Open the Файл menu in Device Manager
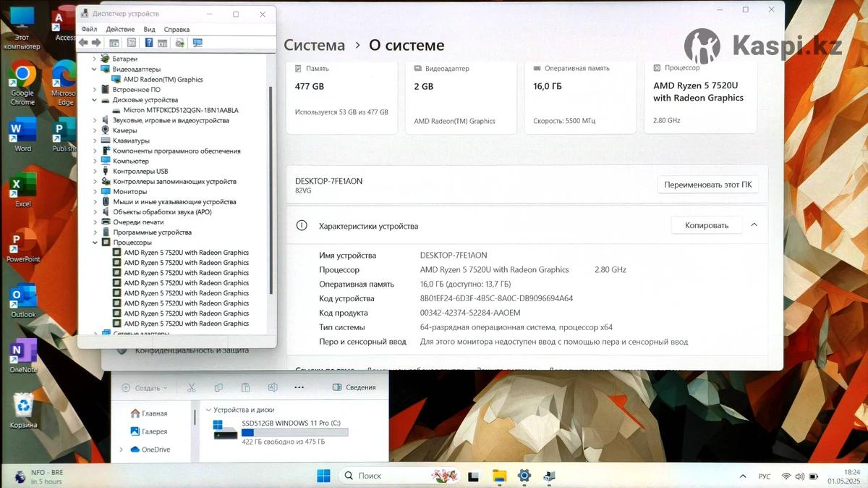 pyautogui.click(x=89, y=30)
